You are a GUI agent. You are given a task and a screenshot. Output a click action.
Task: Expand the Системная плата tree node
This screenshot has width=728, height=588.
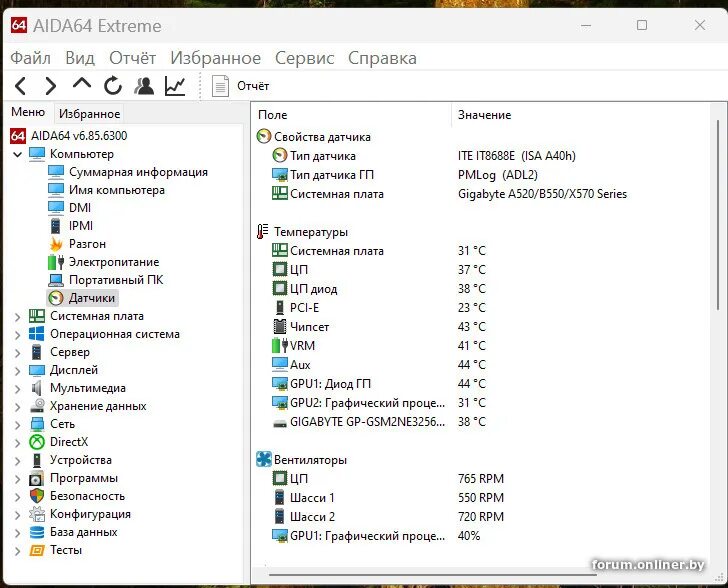tap(18, 317)
